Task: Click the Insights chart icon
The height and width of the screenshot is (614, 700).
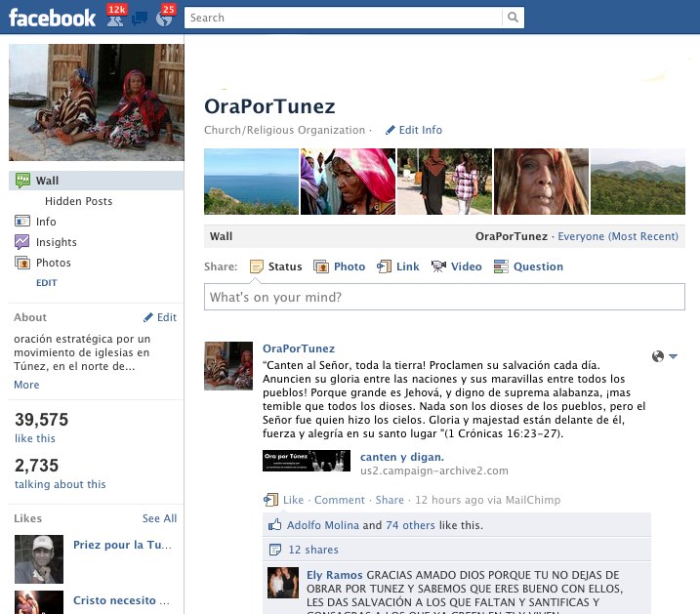Action: click(x=21, y=242)
